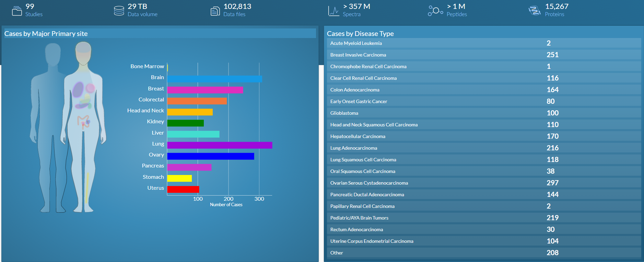
Task: Click the Other disease type count 208
Action: (552, 253)
